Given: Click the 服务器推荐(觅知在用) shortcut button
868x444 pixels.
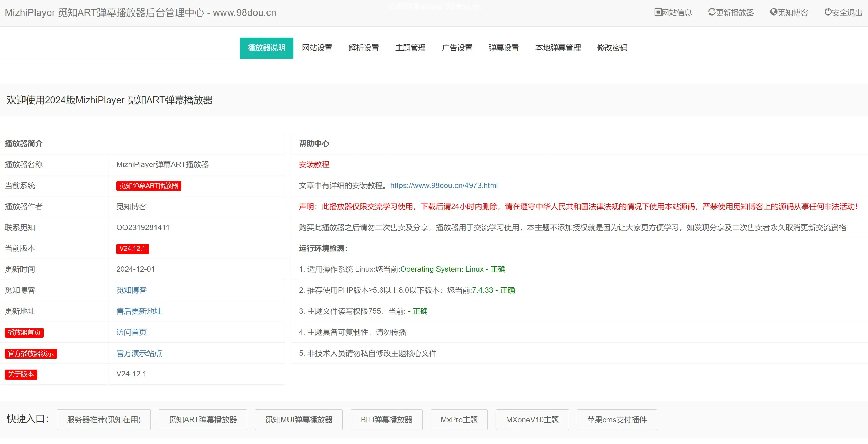Looking at the screenshot, I should tap(104, 420).
